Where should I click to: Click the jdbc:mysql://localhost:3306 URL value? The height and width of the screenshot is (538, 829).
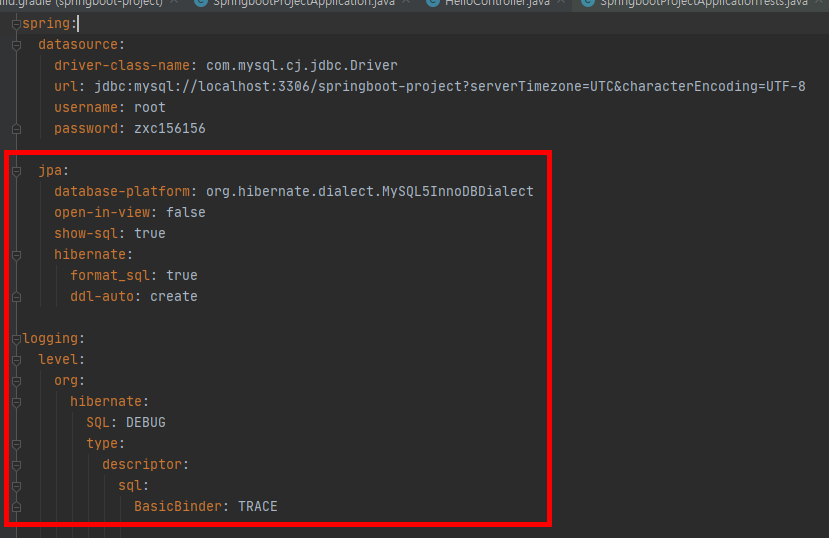450,87
